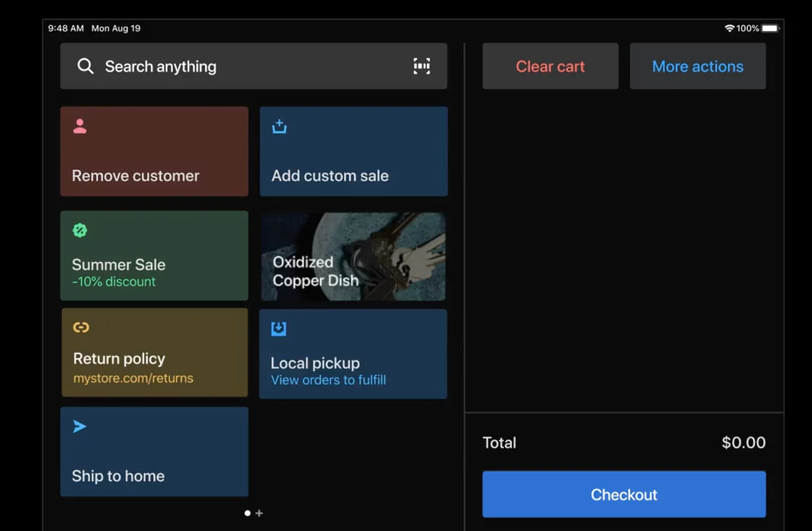The width and height of the screenshot is (812, 531).
Task: Select the Oxidized Copper Dish product
Action: pos(353,256)
